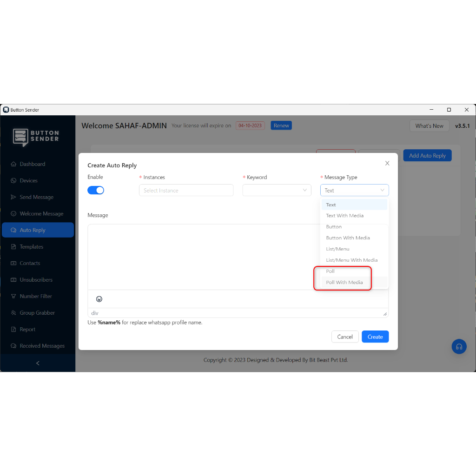
Task: Click the emoji smiley icon in message editor
Action: tap(99, 299)
